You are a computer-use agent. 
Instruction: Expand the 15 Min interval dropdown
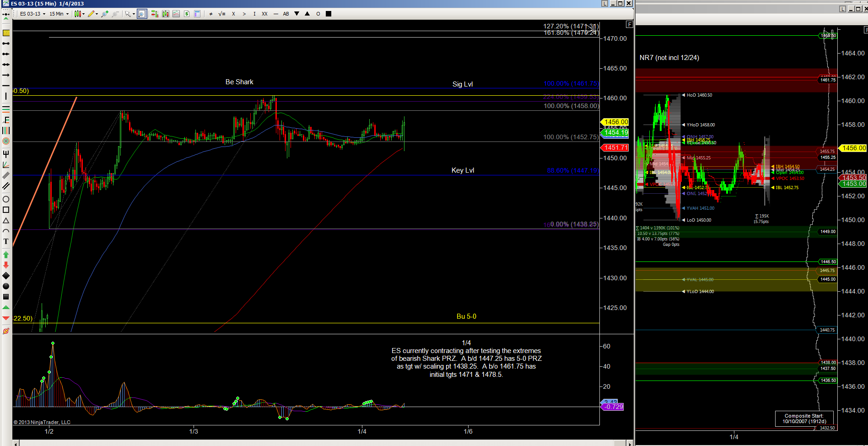point(59,14)
